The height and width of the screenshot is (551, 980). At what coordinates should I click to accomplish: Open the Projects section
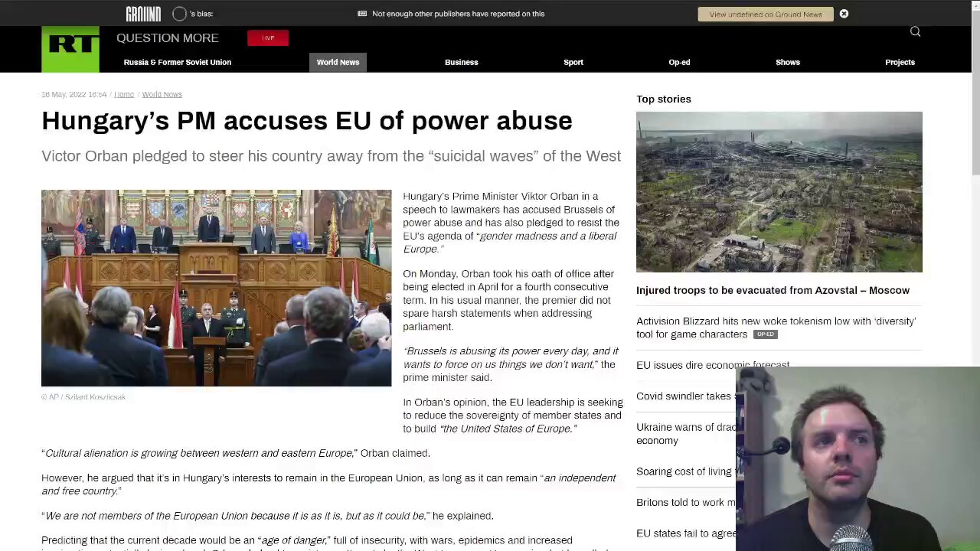pos(900,62)
